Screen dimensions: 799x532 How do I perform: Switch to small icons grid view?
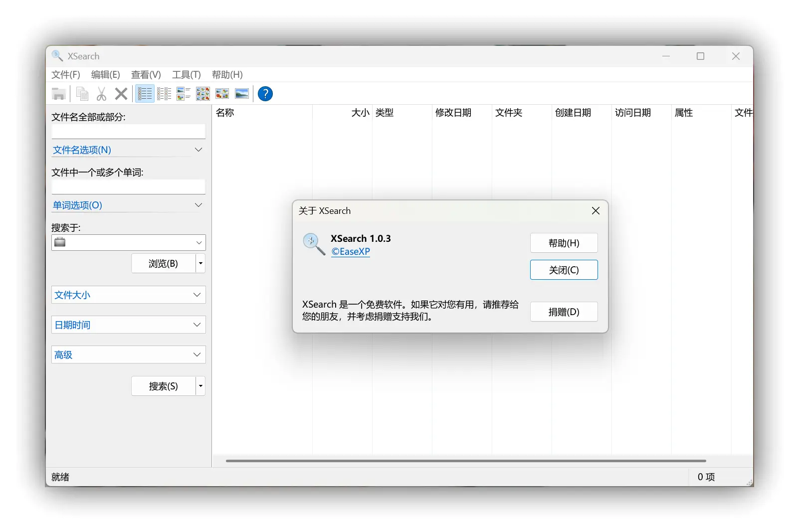click(203, 94)
